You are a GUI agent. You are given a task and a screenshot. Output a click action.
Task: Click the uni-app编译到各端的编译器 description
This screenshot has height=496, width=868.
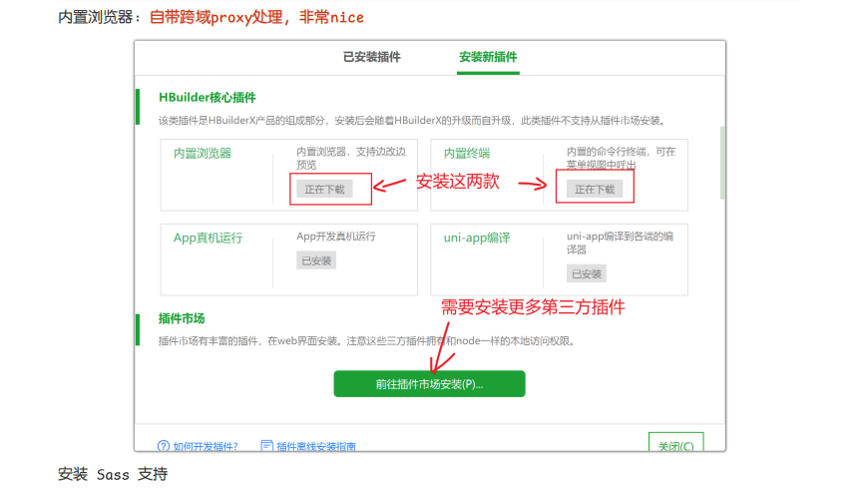pyautogui.click(x=620, y=244)
